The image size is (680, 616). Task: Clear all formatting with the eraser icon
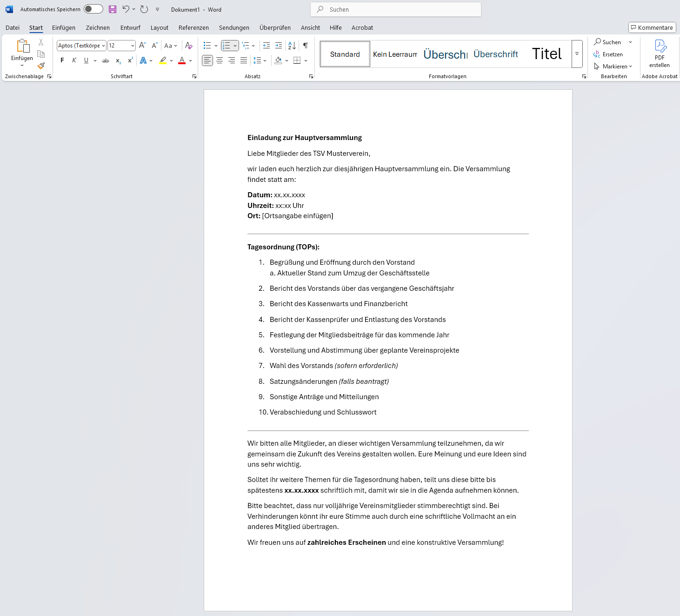pyautogui.click(x=188, y=46)
